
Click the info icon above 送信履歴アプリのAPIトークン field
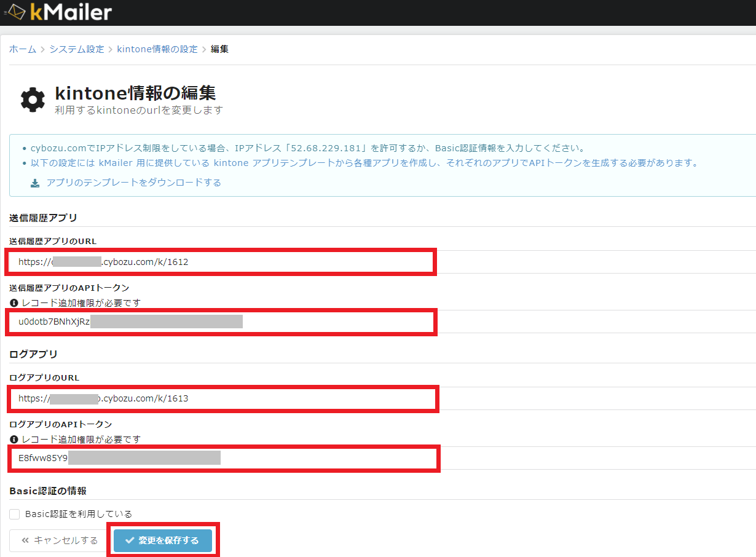(x=14, y=302)
